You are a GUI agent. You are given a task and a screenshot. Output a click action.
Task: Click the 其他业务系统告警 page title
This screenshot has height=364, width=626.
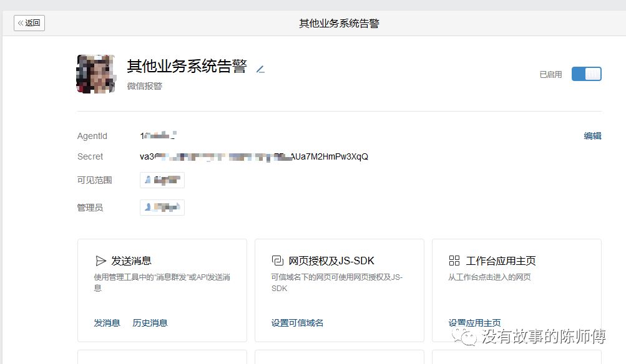click(339, 22)
